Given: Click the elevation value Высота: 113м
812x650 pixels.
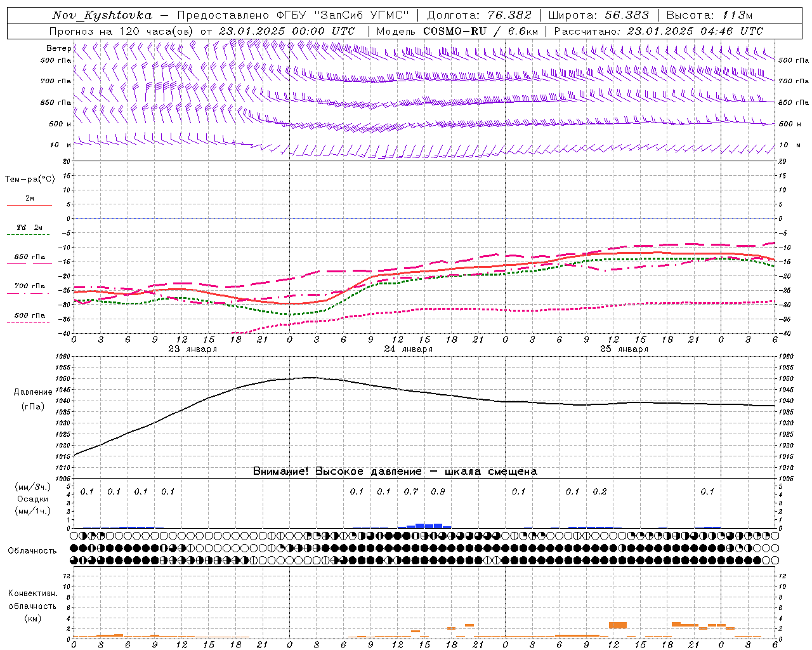Looking at the screenshot, I should click(709, 15).
